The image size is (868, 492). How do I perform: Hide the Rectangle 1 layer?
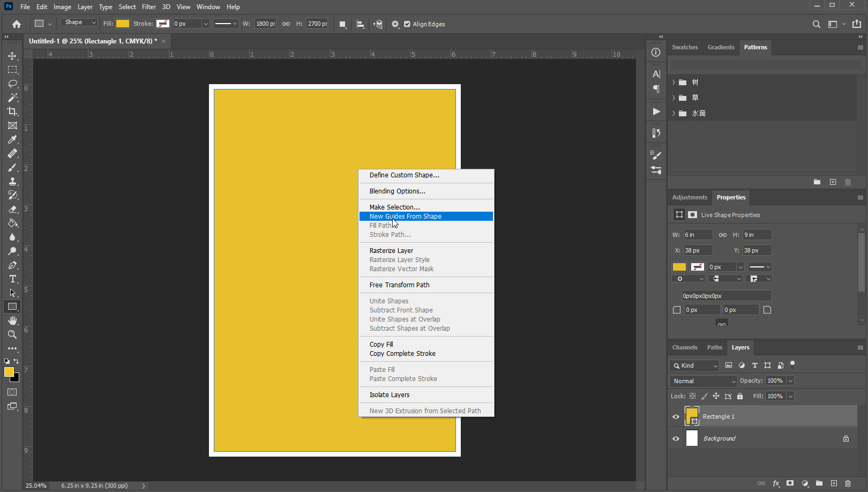(x=676, y=416)
